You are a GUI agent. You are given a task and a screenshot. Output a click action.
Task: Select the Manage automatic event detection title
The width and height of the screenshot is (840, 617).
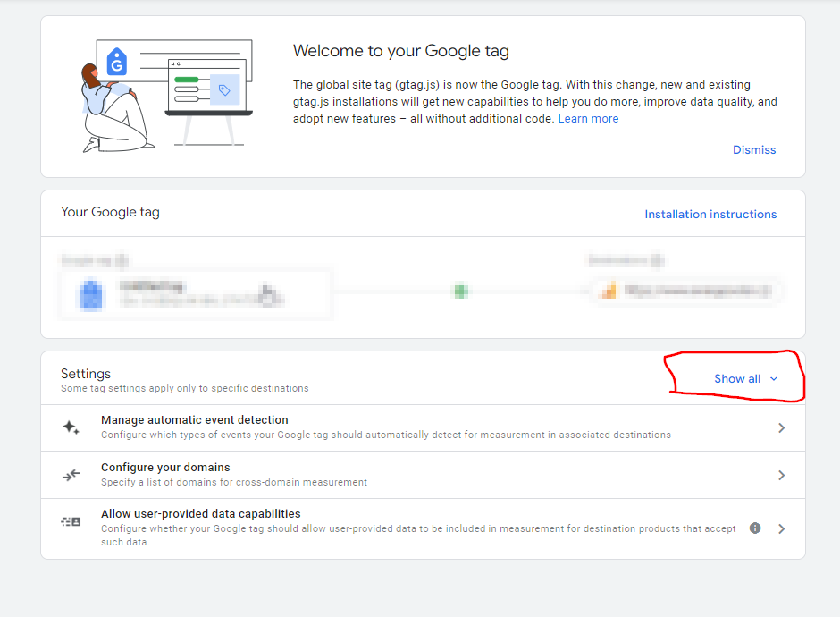click(194, 420)
